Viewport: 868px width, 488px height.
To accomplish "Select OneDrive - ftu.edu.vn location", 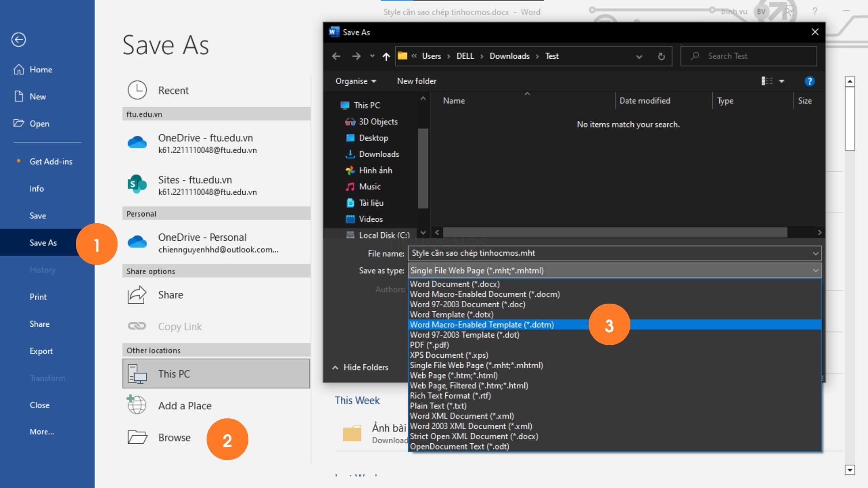I will tap(216, 143).
